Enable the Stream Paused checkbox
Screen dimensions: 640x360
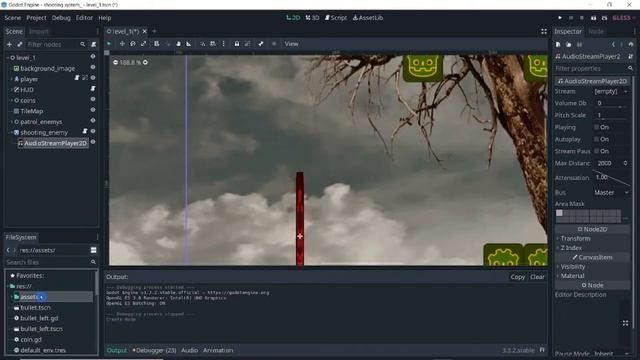pyautogui.click(x=596, y=151)
